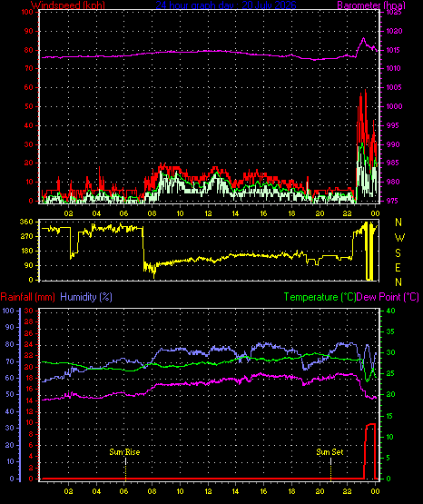Image resolution: width=423 pixels, height=504 pixels.
Task: Click the 1000 barometer axis value
Action: coord(395,106)
